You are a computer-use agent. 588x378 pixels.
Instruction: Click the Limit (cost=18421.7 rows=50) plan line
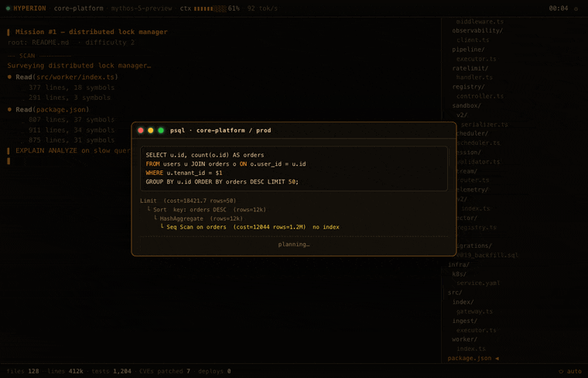[x=188, y=201]
